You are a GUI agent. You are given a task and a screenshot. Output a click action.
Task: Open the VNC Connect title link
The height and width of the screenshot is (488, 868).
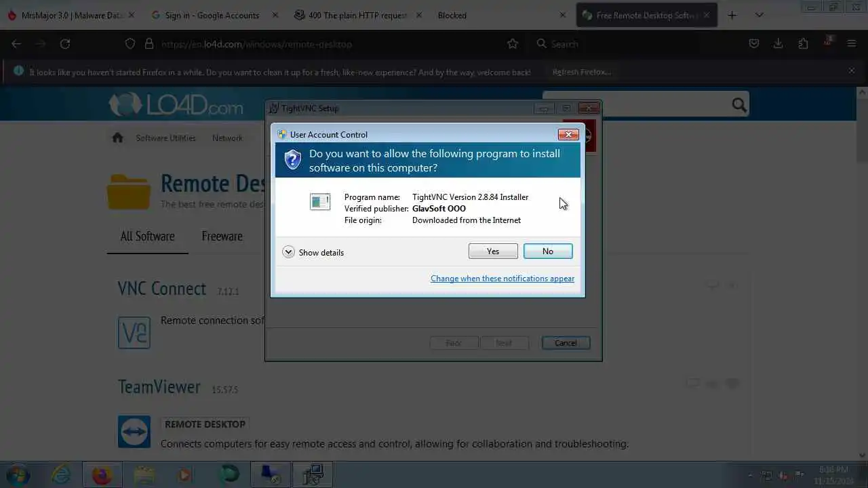coord(161,288)
